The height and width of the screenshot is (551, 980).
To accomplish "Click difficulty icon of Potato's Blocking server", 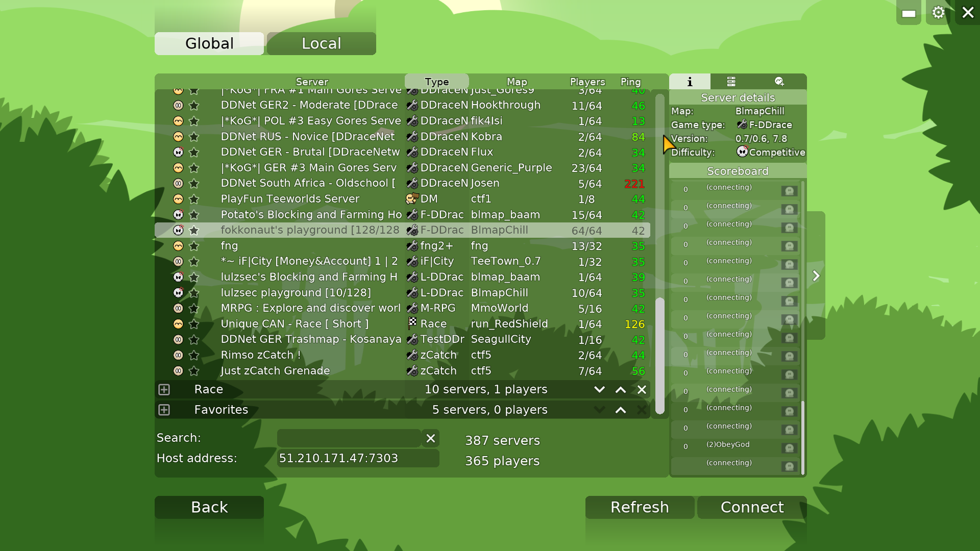I will [178, 215].
